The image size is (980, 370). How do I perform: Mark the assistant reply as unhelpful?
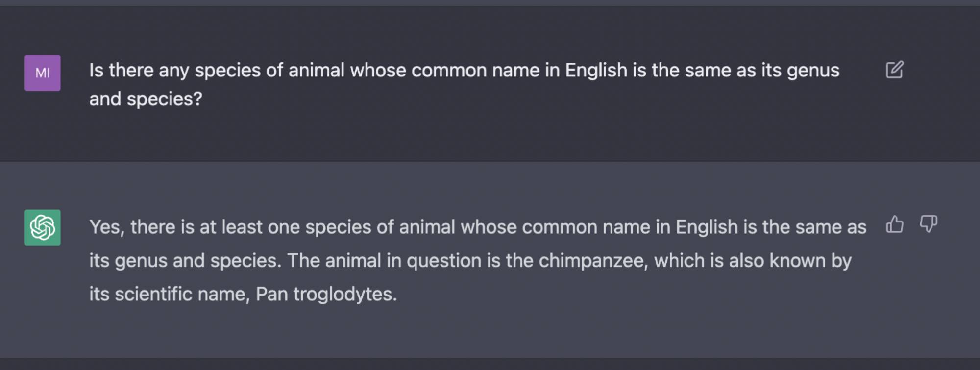(928, 224)
